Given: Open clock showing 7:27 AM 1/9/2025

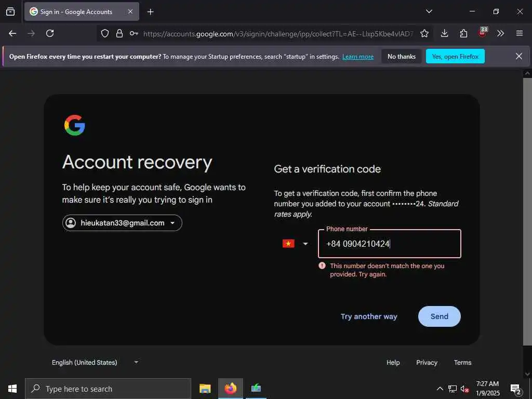Looking at the screenshot, I should [487, 389].
